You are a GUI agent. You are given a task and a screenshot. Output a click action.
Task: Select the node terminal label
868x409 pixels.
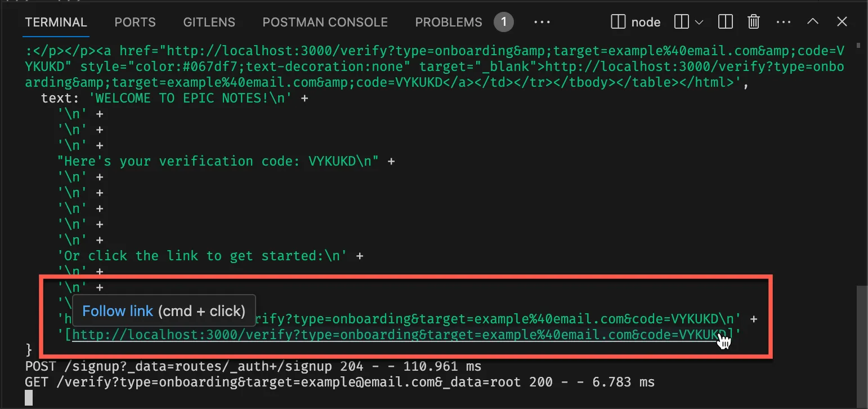pos(646,22)
